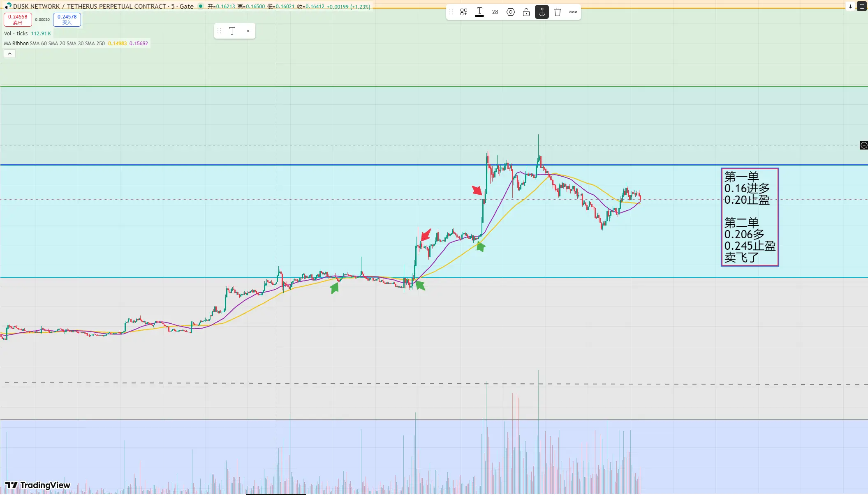Click the text color T icon
The height and width of the screenshot is (495, 868).
(x=479, y=12)
